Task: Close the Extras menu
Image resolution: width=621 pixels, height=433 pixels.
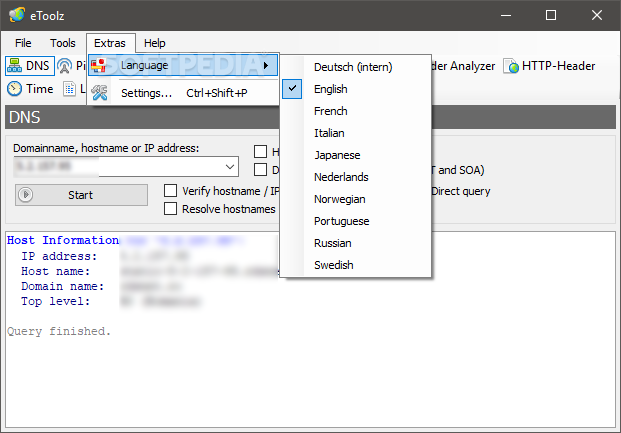Action: pos(110,43)
